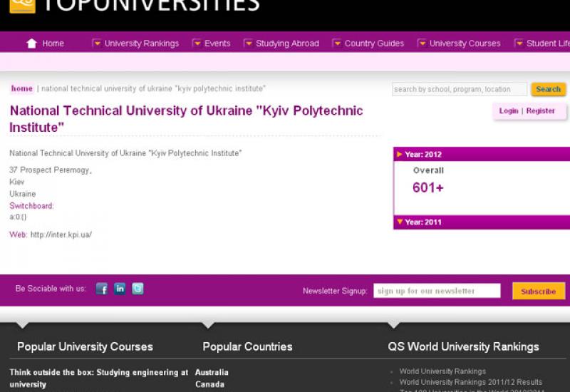Select University Rankings menu item
The image size is (570, 392).
[x=142, y=43]
